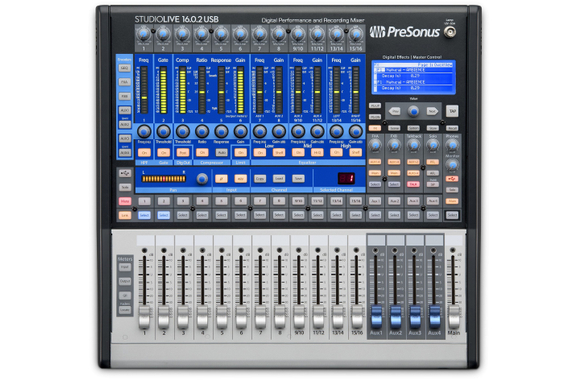The width and height of the screenshot is (576, 380).
Task: Click the Solo button below USB at left
Action: (x=125, y=187)
